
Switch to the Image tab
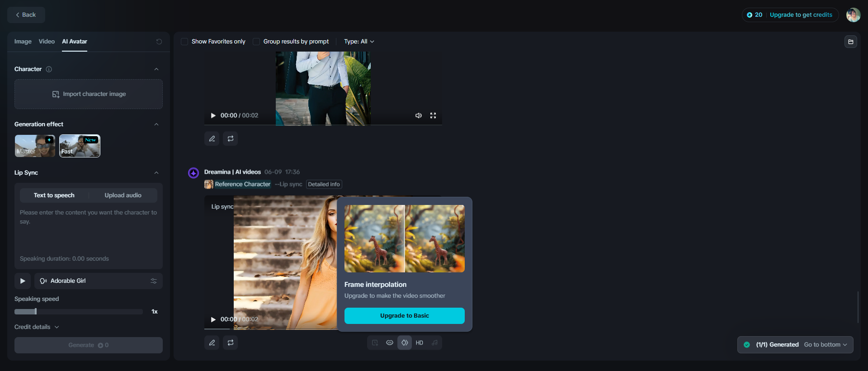pos(23,42)
